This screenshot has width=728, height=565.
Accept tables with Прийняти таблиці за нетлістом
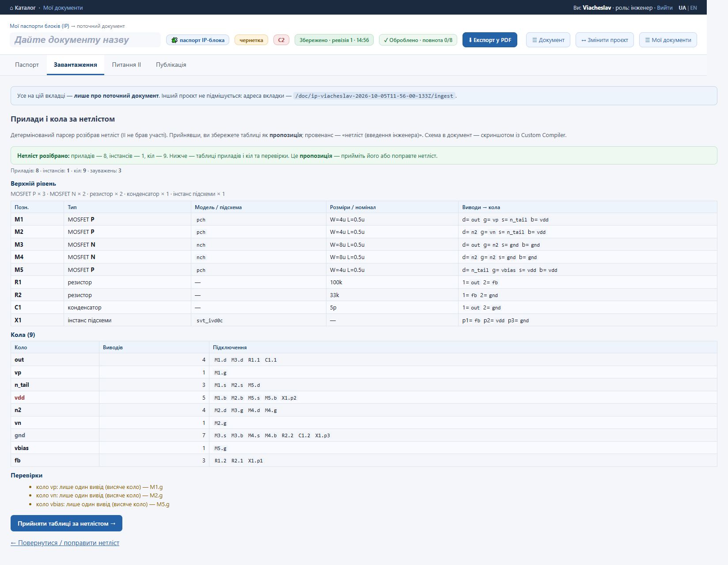tap(66, 523)
